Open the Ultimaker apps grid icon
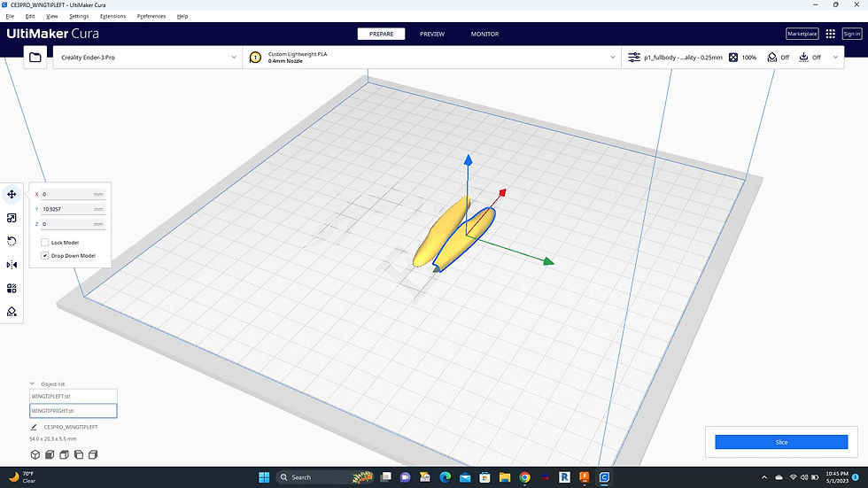 tap(831, 34)
